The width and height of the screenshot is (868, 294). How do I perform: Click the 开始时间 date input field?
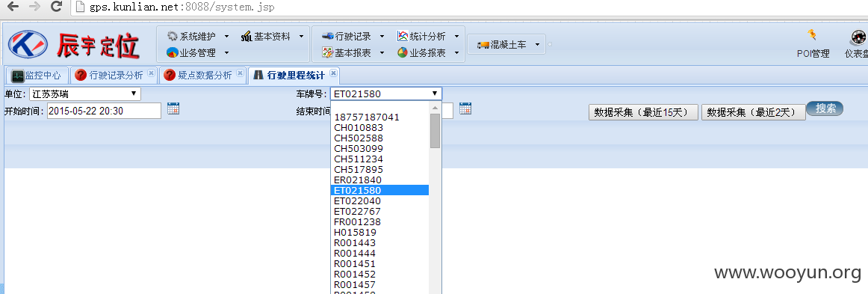tap(104, 111)
